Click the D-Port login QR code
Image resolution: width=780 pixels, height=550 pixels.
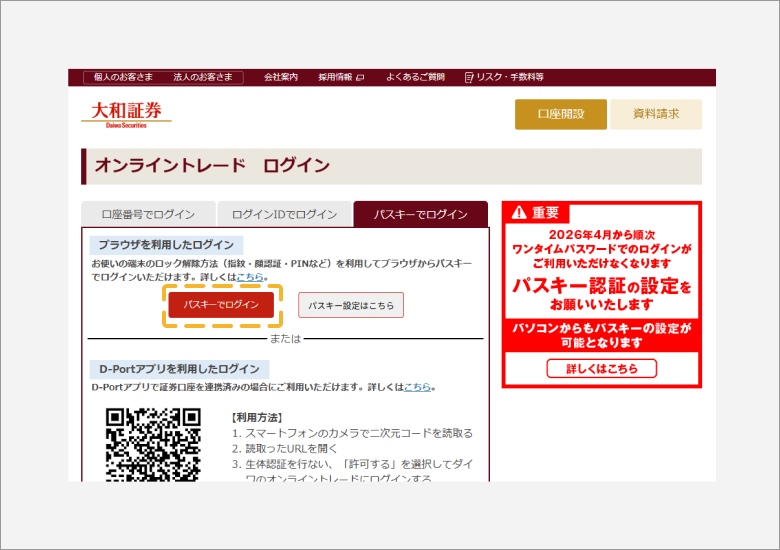pos(153,445)
